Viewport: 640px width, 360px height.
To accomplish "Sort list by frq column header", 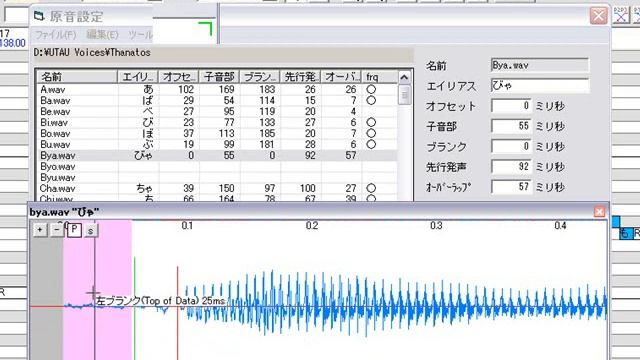I will [x=380, y=77].
